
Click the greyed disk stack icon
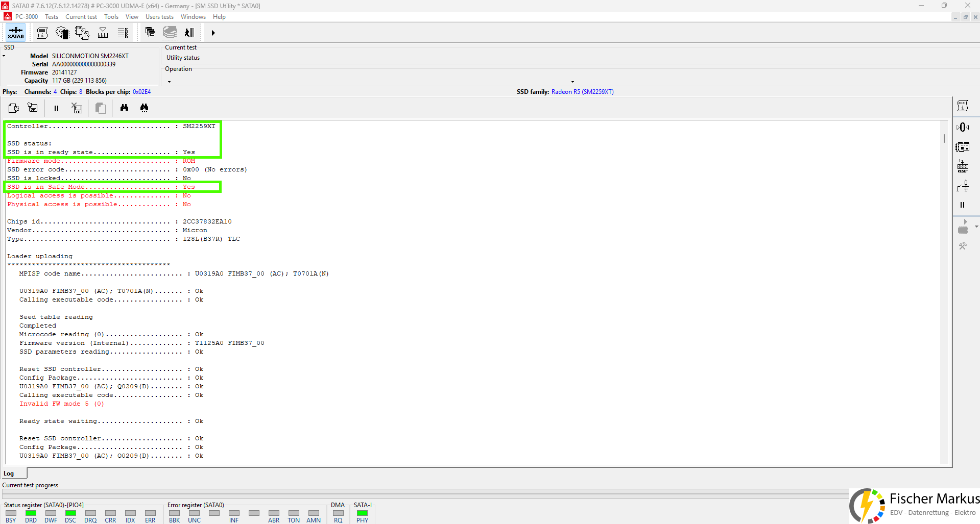170,33
